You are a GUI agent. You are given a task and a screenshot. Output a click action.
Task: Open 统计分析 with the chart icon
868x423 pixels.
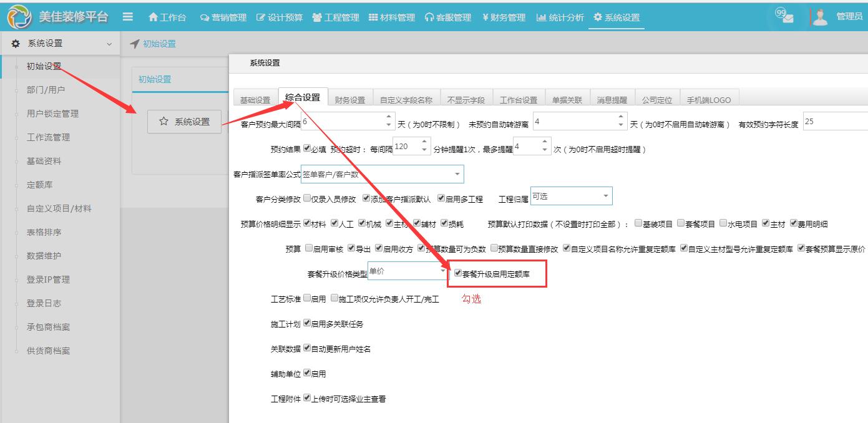tap(559, 18)
